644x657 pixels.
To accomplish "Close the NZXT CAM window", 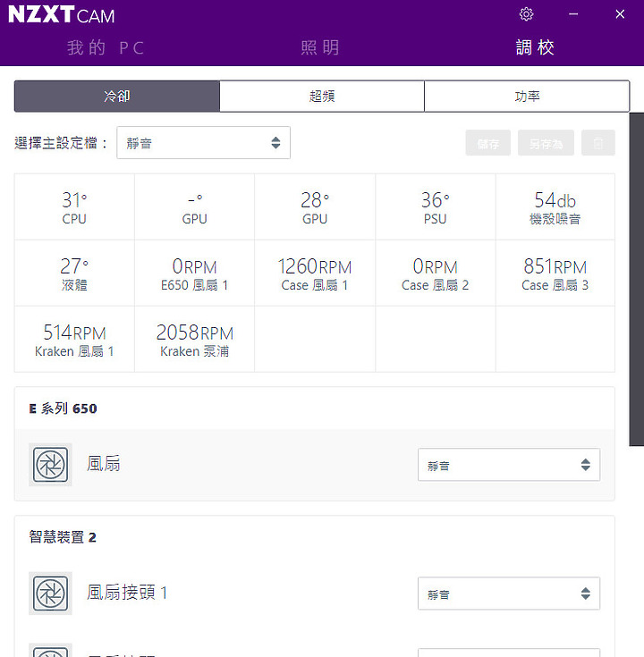I will (x=620, y=13).
